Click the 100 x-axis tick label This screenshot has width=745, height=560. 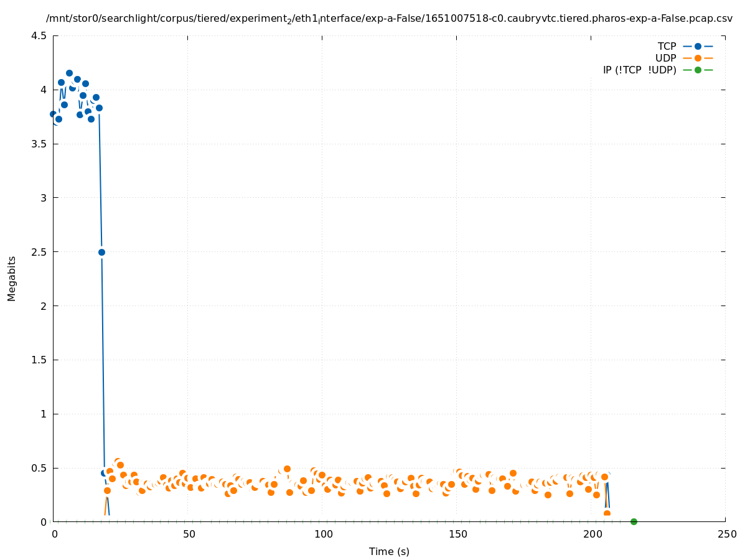click(322, 534)
